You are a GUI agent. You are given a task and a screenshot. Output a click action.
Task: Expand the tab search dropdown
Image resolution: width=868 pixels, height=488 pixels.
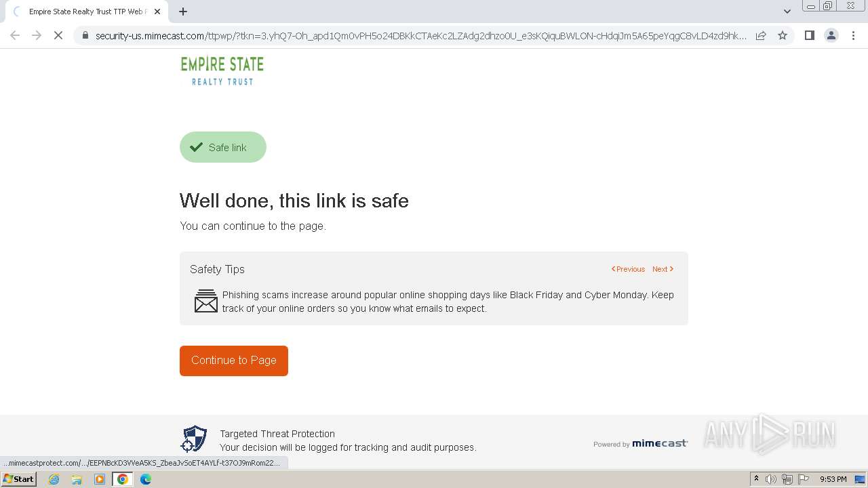787,12
